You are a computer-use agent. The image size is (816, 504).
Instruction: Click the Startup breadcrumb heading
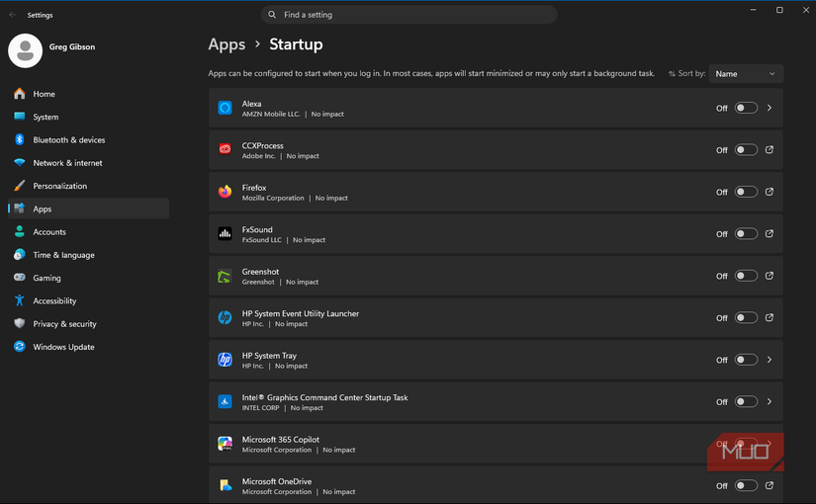point(296,44)
